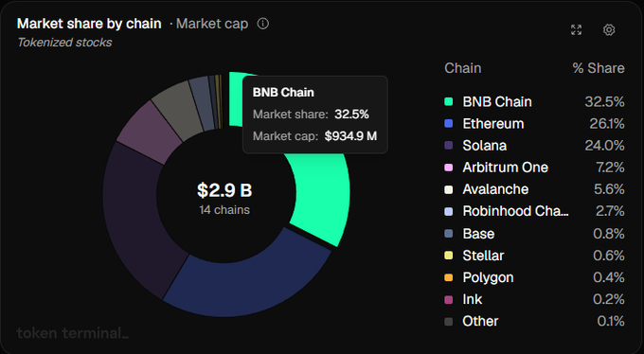644x354 pixels.
Task: Select Polygon in the legend
Action: point(488,277)
